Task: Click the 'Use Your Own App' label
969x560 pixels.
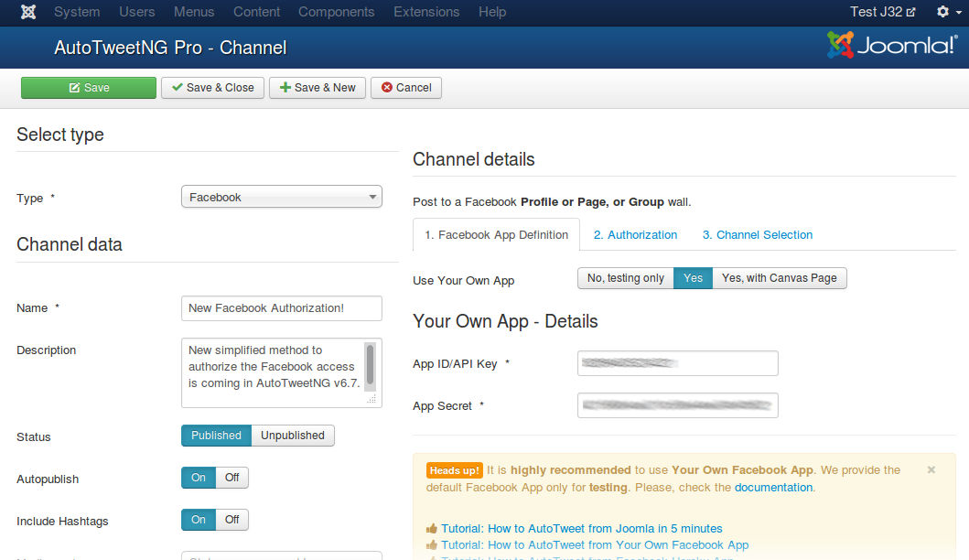Action: coord(464,281)
